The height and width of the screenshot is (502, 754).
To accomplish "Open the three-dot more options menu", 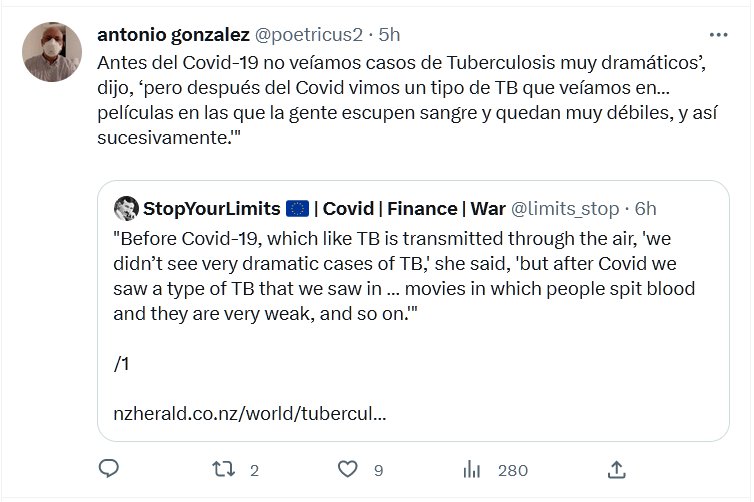I will point(719,34).
